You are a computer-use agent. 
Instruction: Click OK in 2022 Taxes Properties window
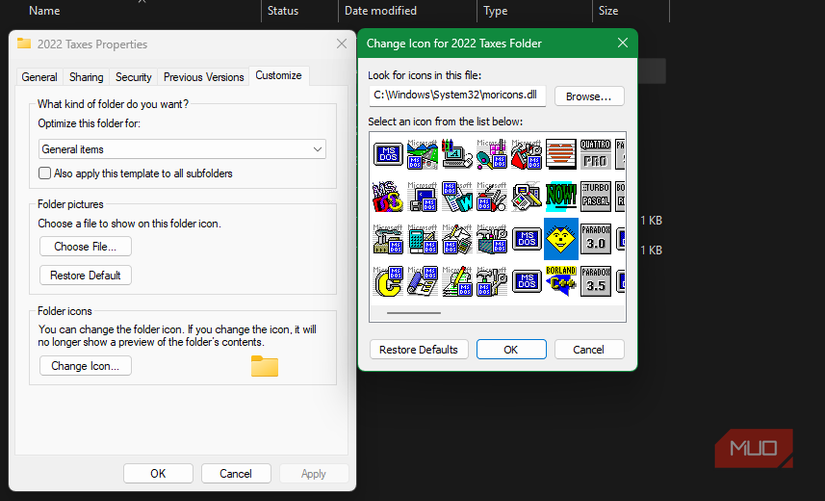(158, 474)
